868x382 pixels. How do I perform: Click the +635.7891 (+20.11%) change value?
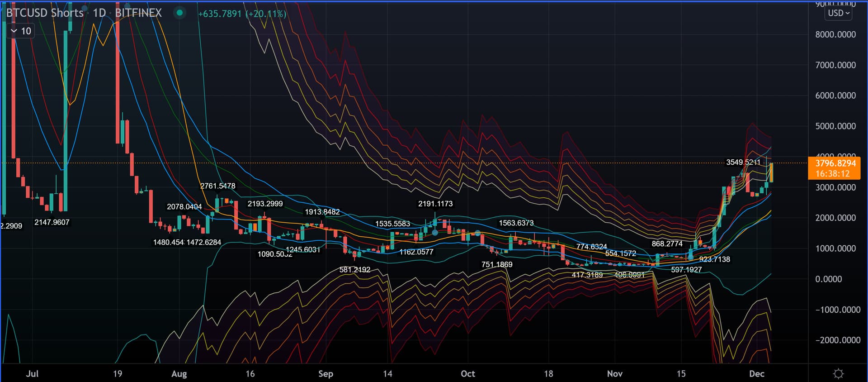coord(242,14)
